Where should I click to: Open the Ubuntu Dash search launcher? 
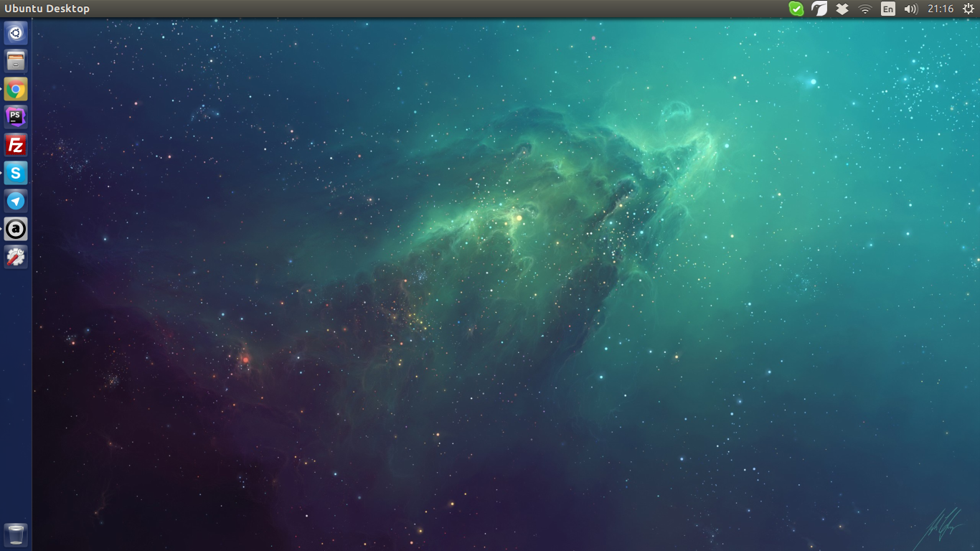(16, 33)
